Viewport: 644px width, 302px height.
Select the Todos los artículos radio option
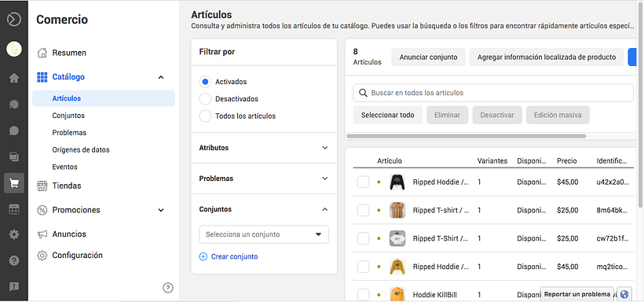click(205, 116)
